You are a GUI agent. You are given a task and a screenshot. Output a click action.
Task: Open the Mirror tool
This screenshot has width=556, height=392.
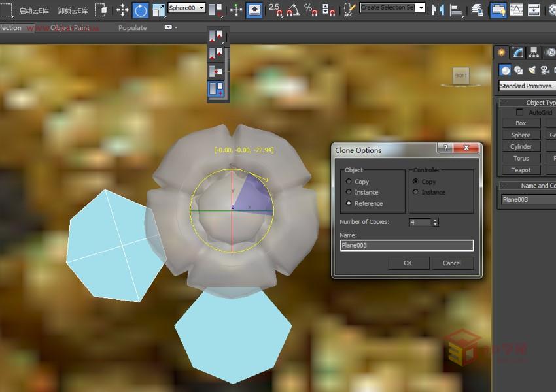pos(437,9)
